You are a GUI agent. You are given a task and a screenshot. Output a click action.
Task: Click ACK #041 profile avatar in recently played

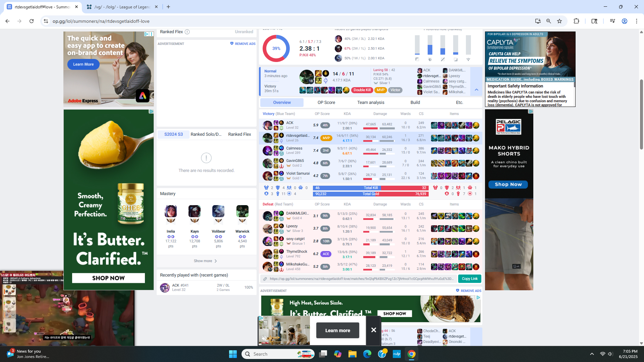point(165,288)
